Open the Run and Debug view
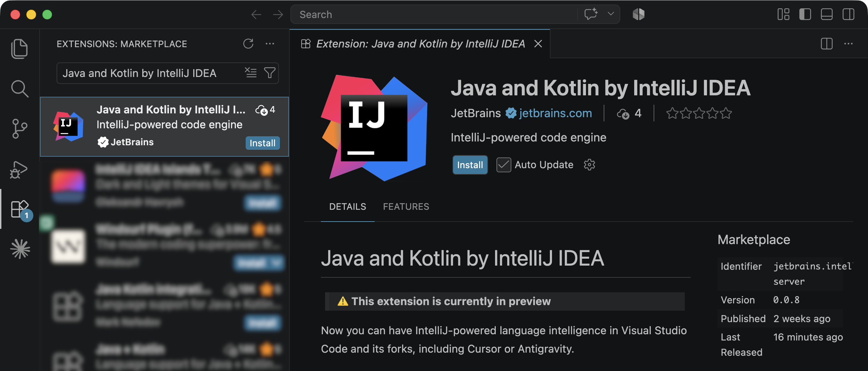The height and width of the screenshot is (371, 868). pos(19,170)
